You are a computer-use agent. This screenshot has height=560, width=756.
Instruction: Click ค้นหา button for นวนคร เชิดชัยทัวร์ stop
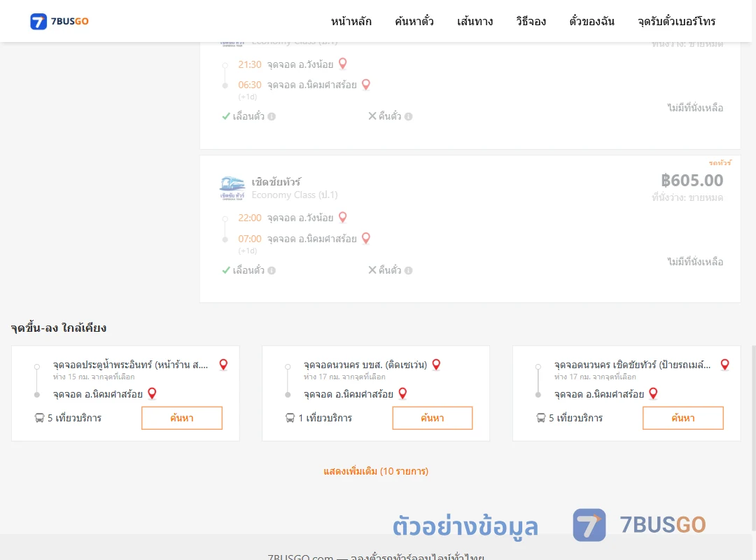pyautogui.click(x=682, y=418)
